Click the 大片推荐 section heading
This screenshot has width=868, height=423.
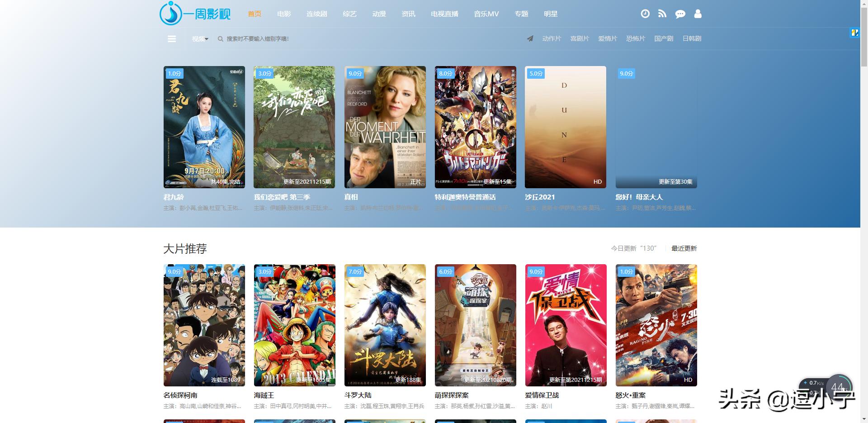185,249
